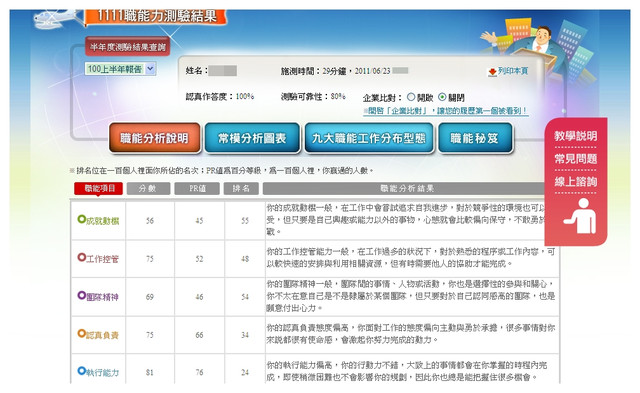
Task: Click the 列印本頁 print link
Action: pos(513,71)
